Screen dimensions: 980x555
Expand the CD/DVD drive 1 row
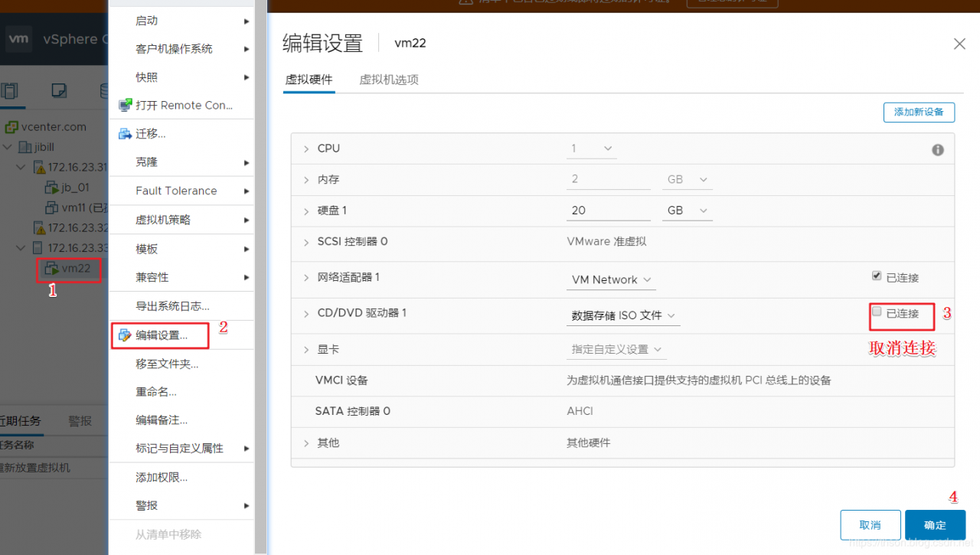(306, 313)
